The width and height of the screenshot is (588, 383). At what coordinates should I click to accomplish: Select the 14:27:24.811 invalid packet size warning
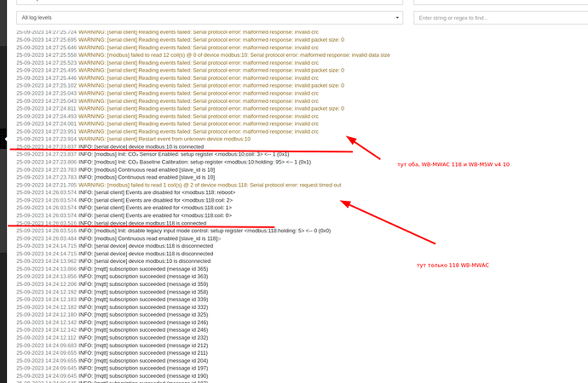point(181,109)
